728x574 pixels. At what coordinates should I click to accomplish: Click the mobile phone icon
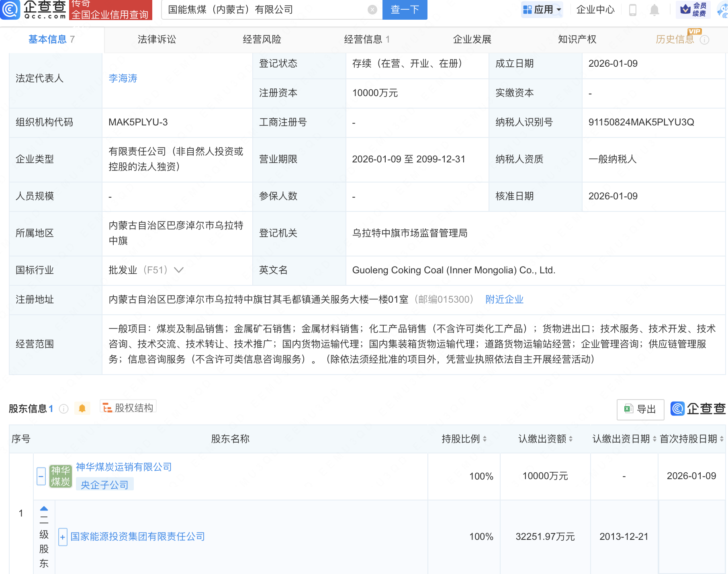pos(632,10)
